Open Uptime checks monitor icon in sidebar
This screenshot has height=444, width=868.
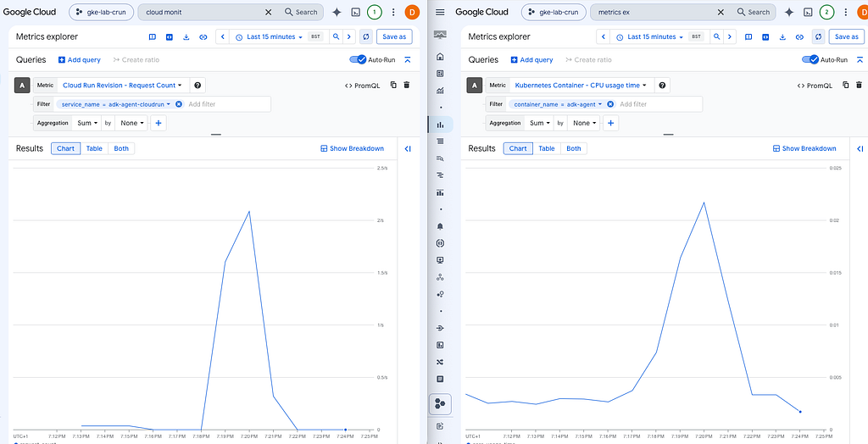(441, 260)
